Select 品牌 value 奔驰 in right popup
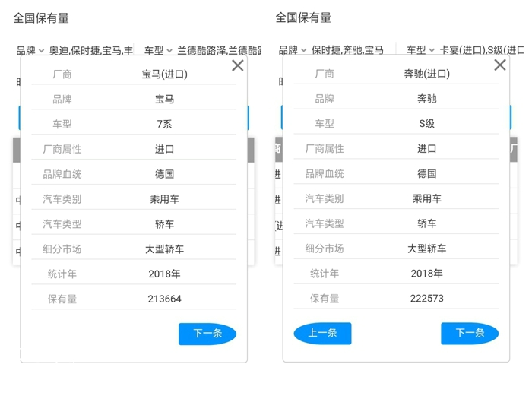 tap(427, 99)
